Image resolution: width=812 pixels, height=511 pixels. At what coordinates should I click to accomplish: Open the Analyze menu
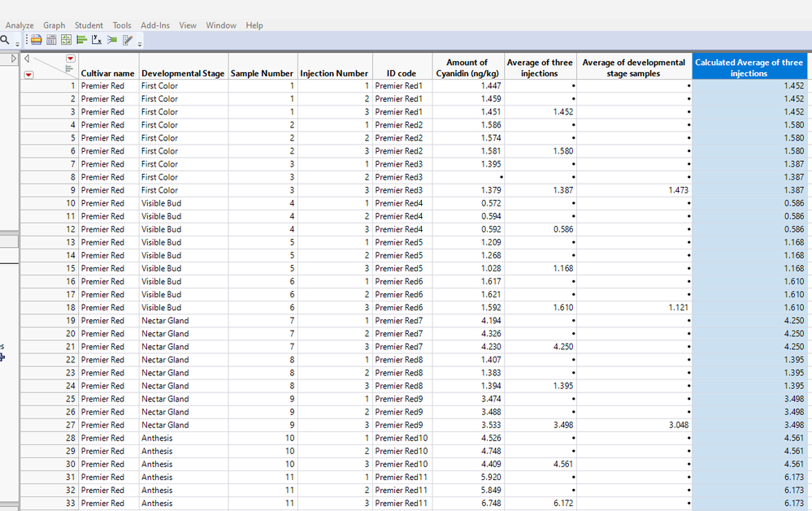coord(20,25)
